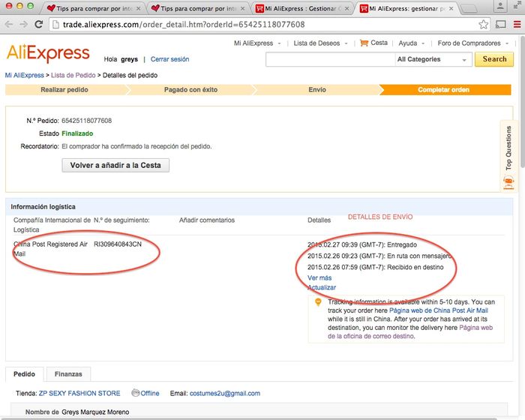This screenshot has height=420, width=525.
Task: Click the lightbulb tip icon
Action: (318, 301)
